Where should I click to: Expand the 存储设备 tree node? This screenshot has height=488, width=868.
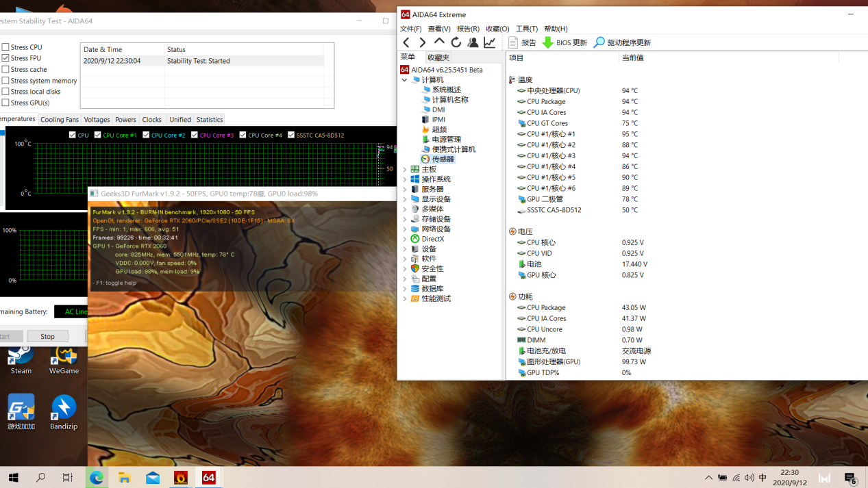tap(404, 219)
